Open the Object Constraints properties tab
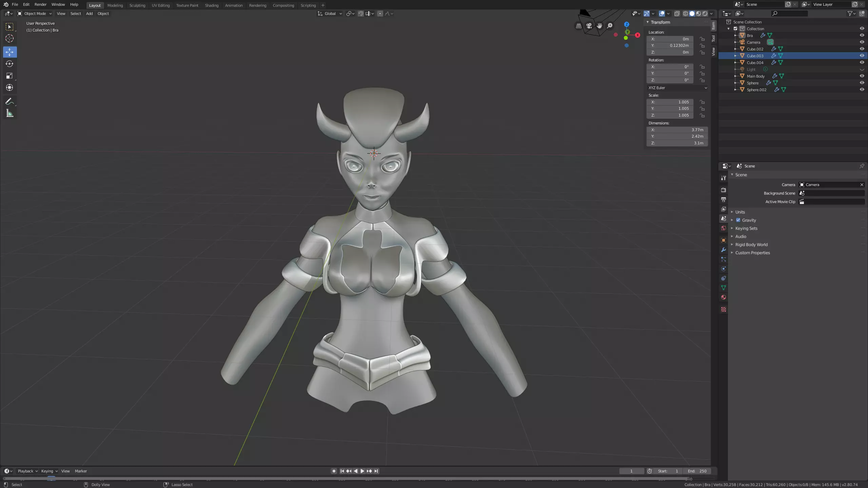Screen dimensions: 868x488 (x=723, y=278)
